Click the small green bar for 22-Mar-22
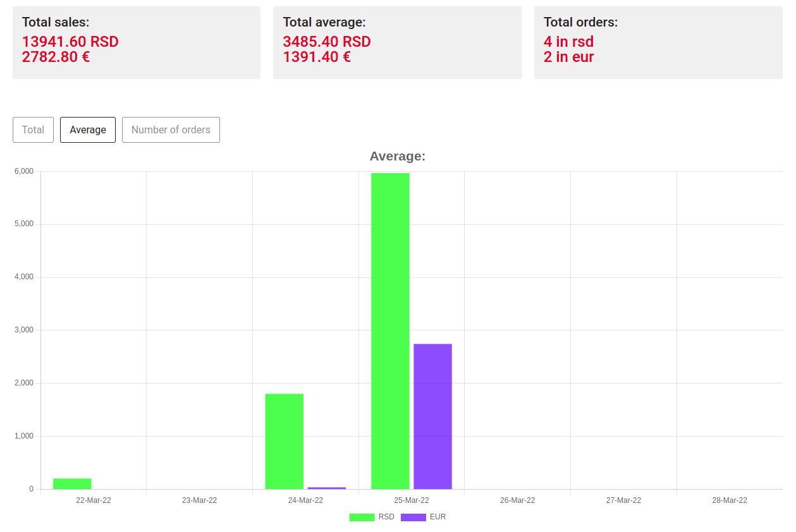This screenshot has width=796, height=532. [72, 484]
